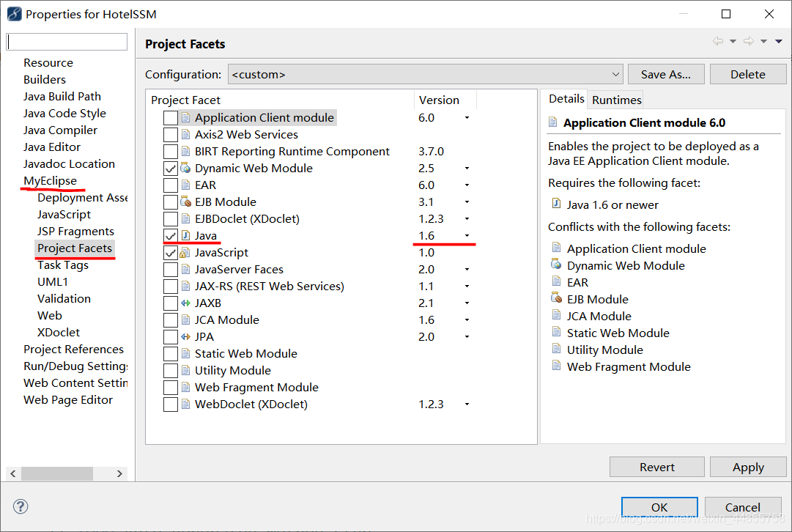The width and height of the screenshot is (792, 532).
Task: Click the forward navigation arrow icon
Action: click(749, 42)
